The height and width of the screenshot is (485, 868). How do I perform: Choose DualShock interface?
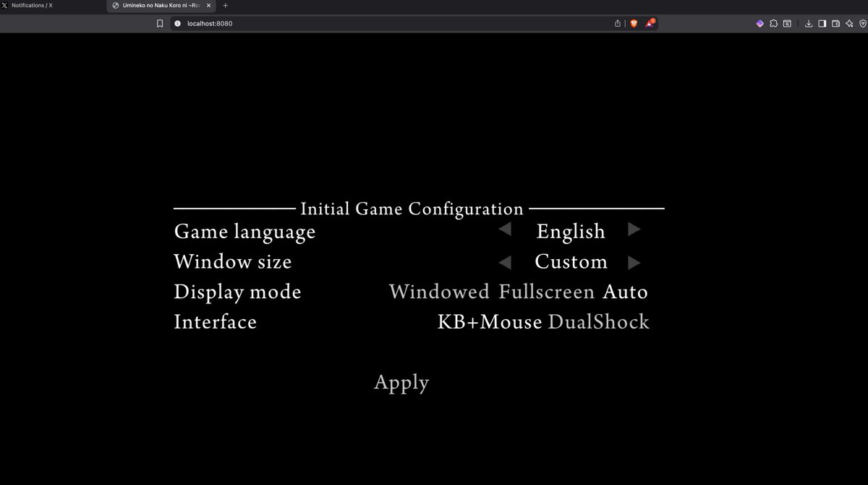pyautogui.click(x=599, y=322)
